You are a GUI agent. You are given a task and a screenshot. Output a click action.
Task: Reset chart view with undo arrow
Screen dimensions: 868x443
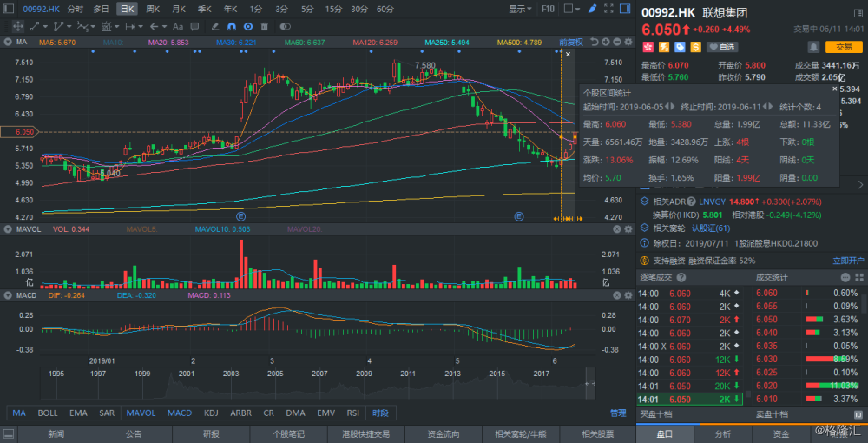(595, 42)
